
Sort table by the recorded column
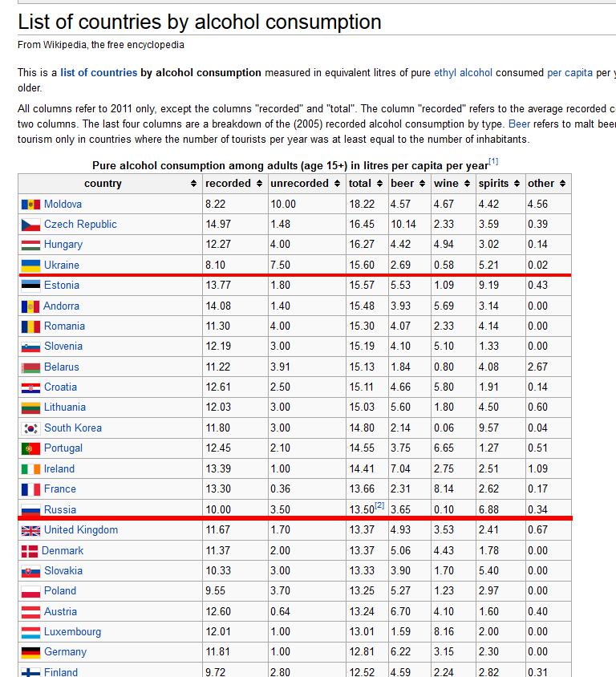258,184
